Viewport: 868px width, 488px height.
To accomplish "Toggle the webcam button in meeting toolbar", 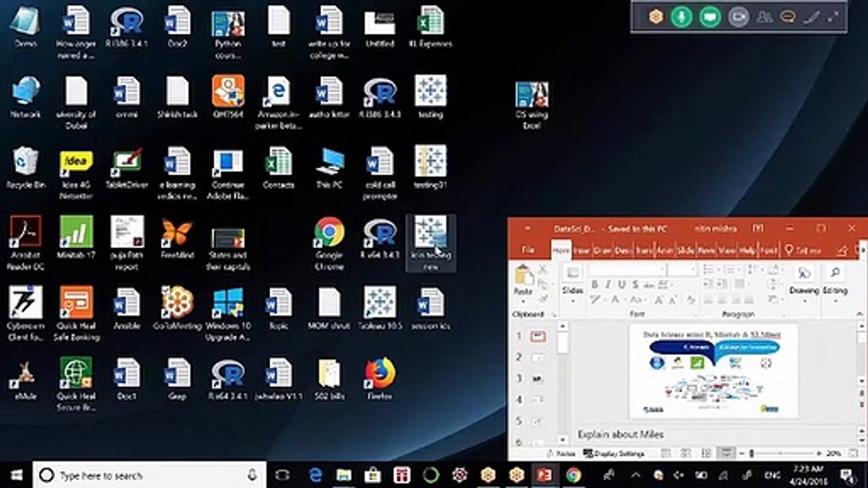I will (x=738, y=17).
